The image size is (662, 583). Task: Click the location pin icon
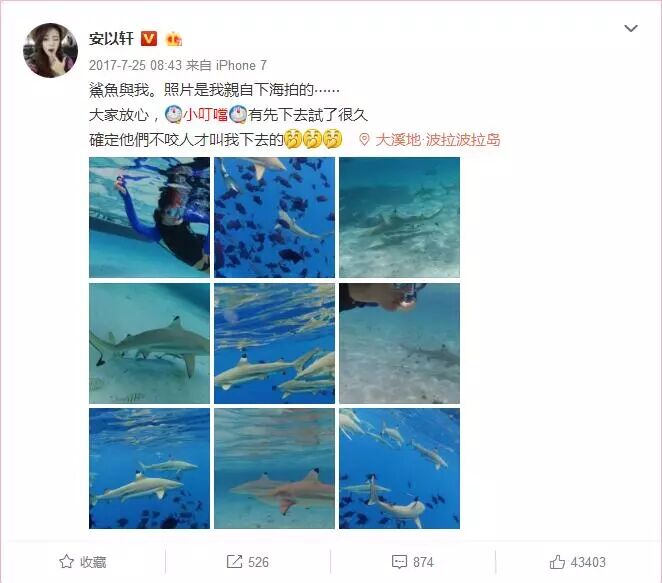tap(364, 139)
